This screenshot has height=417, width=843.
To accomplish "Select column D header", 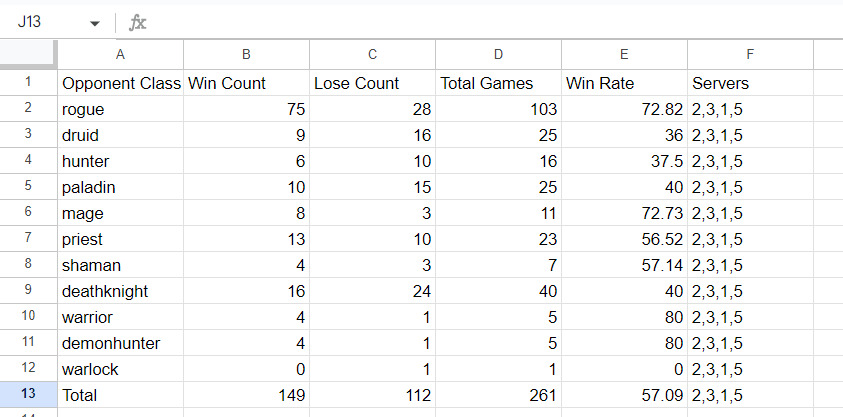I will click(x=498, y=55).
